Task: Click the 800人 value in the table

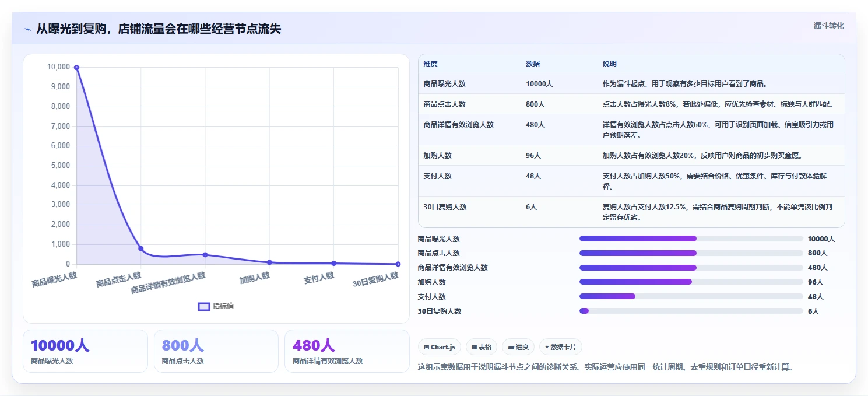Action: click(535, 104)
